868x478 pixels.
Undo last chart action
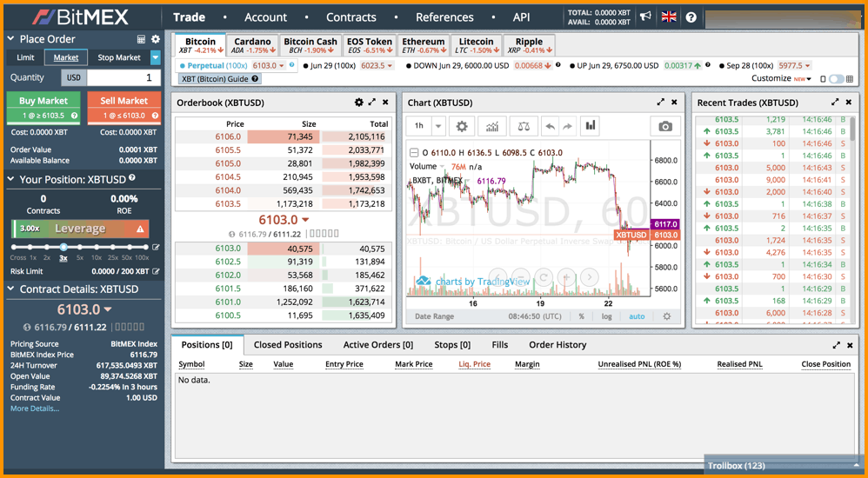[551, 126]
